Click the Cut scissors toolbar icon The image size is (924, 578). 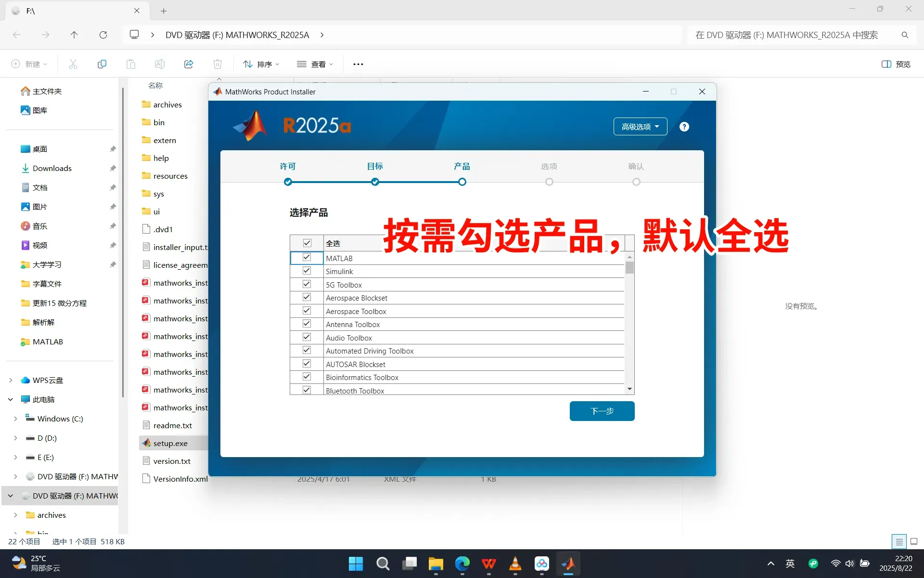pos(73,64)
